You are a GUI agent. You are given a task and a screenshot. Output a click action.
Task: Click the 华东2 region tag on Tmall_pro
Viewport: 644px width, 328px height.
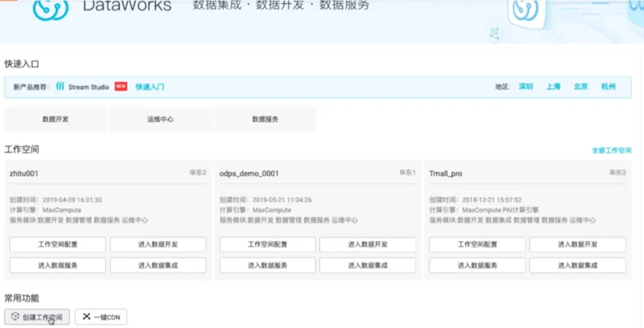tap(617, 172)
